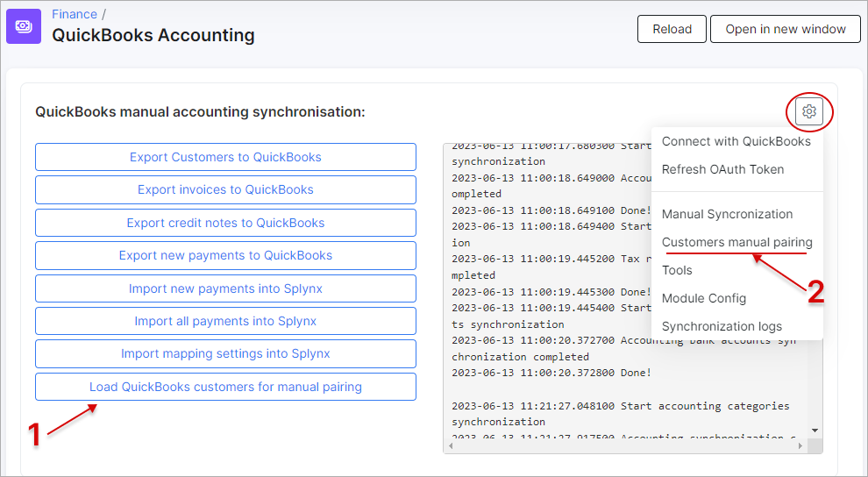Click Open in new window button
The image size is (868, 477).
pos(786,29)
